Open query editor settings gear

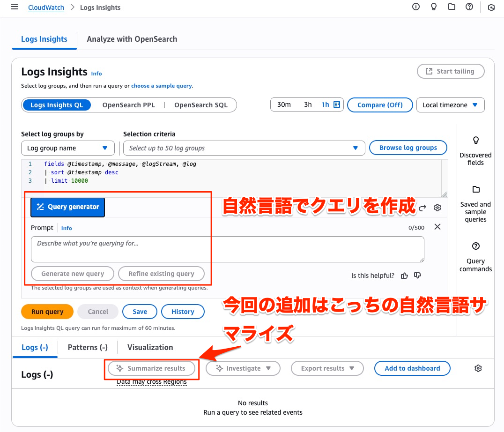[437, 208]
